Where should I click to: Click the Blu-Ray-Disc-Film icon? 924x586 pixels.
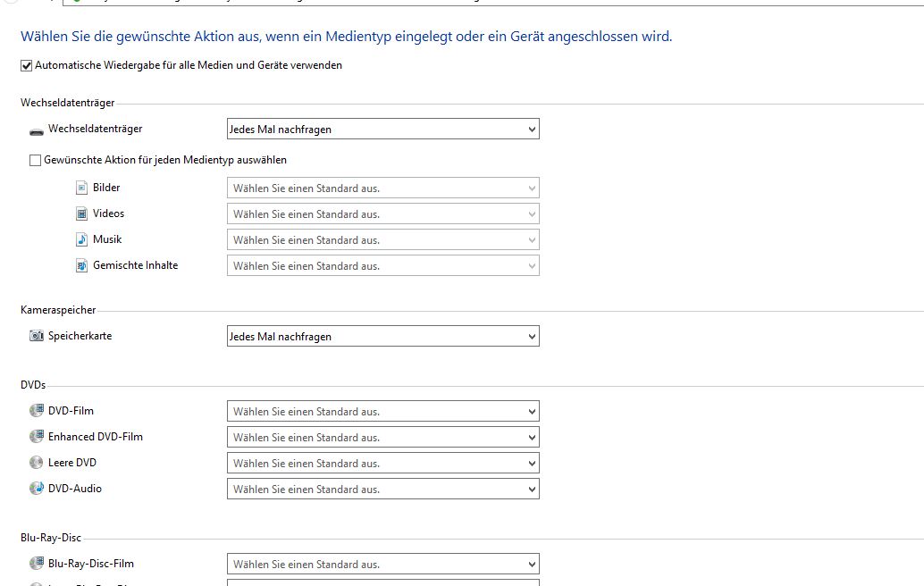[x=37, y=564]
